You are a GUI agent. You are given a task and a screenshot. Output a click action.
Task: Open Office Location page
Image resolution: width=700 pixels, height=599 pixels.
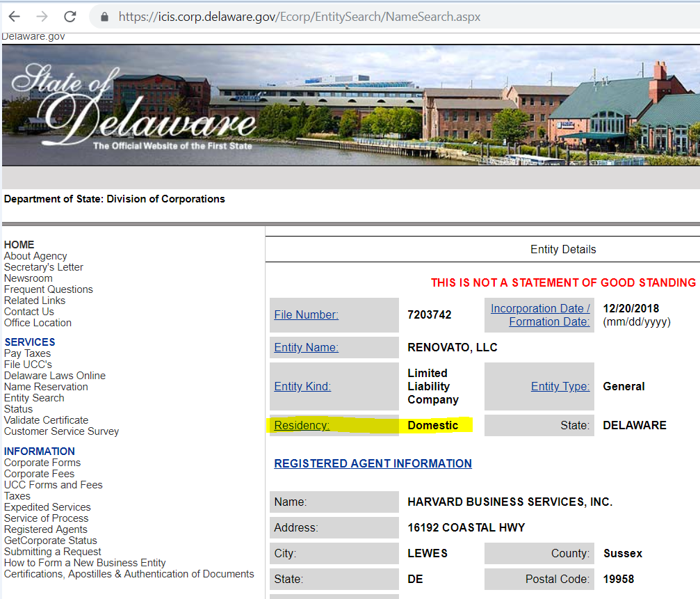coord(38,323)
